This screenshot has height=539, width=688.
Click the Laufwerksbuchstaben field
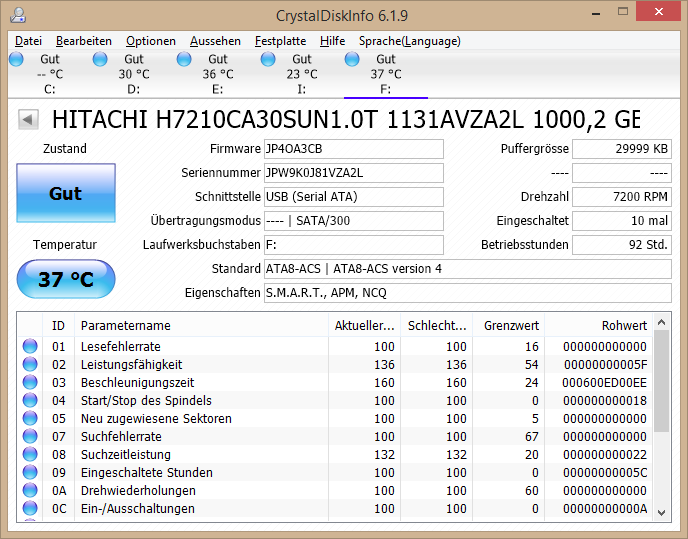coord(354,244)
